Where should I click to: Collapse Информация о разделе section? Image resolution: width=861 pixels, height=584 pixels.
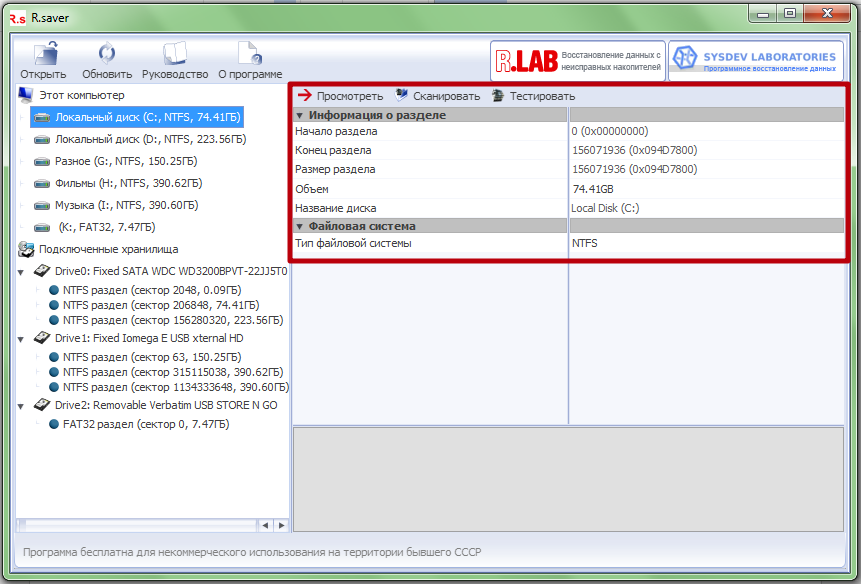point(300,115)
